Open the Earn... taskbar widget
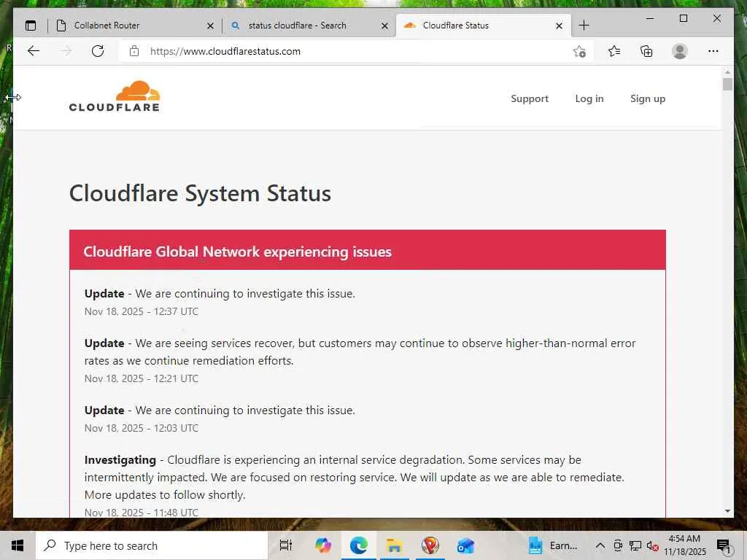Image resolution: width=747 pixels, height=560 pixels. [x=553, y=545]
